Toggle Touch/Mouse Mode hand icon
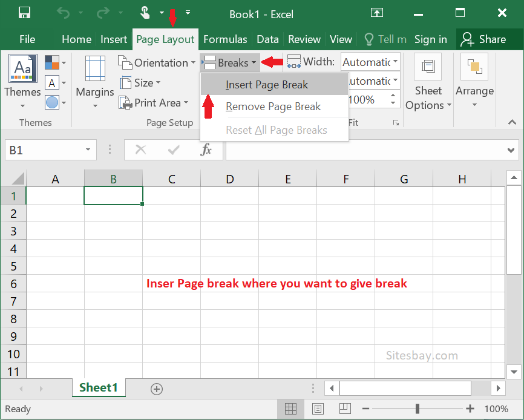524x420 pixels. [145, 13]
